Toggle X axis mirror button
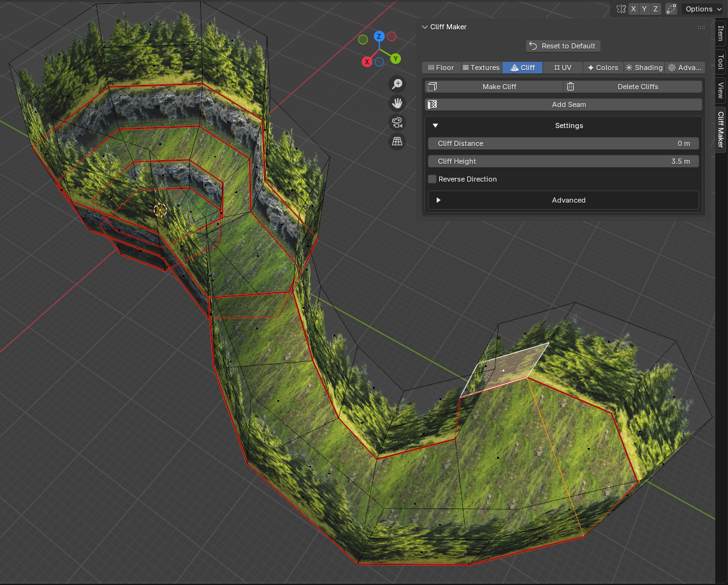Screen dimensions: 728x585 [x=633, y=9]
